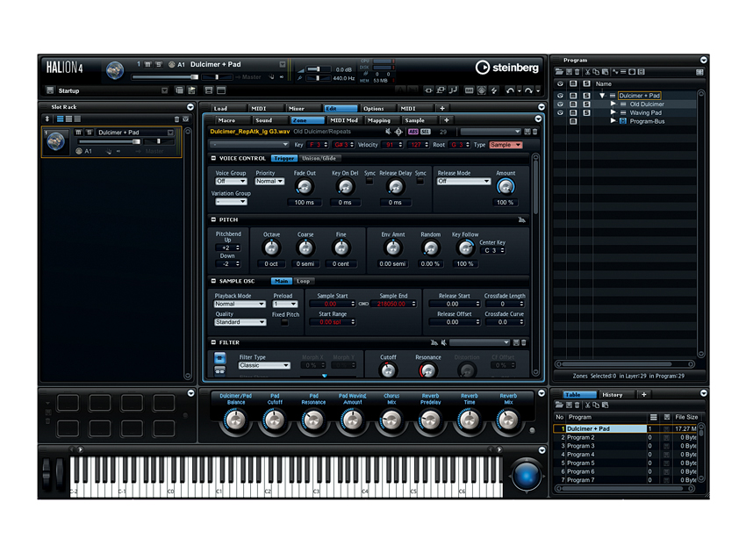
Task: Click redo arrow in top toolbar
Action: [527, 90]
